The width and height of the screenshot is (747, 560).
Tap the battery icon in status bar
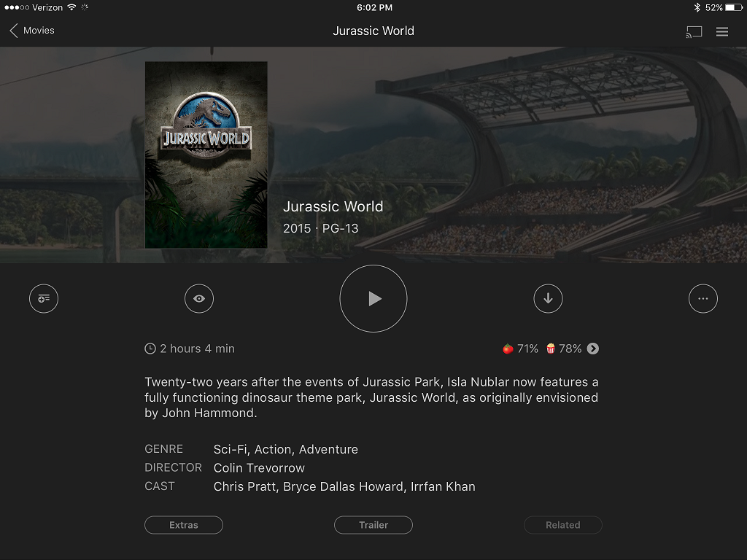(x=734, y=7)
